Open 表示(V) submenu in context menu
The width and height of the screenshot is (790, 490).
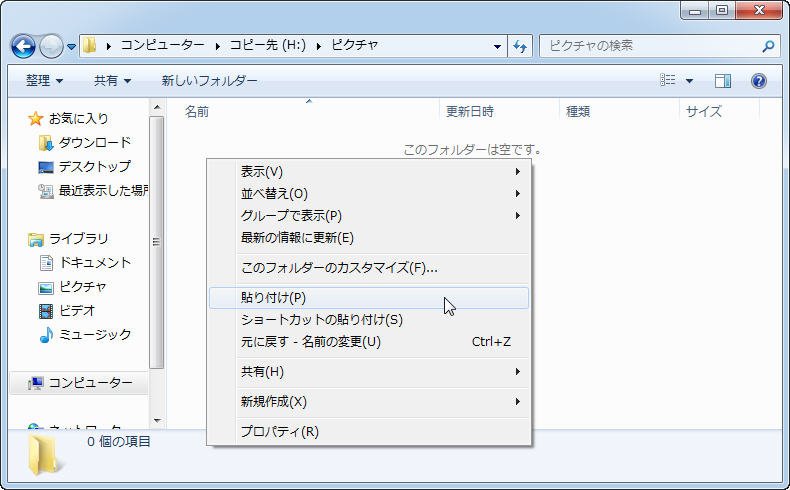click(369, 172)
